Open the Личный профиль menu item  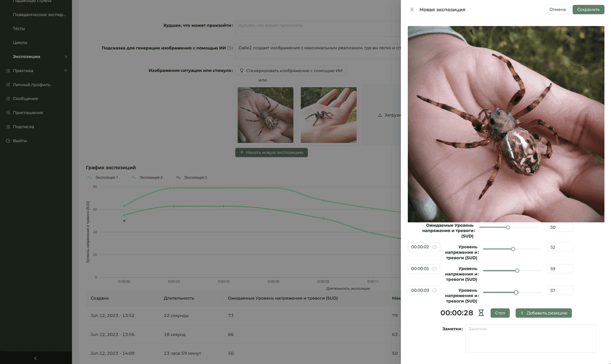(x=31, y=84)
